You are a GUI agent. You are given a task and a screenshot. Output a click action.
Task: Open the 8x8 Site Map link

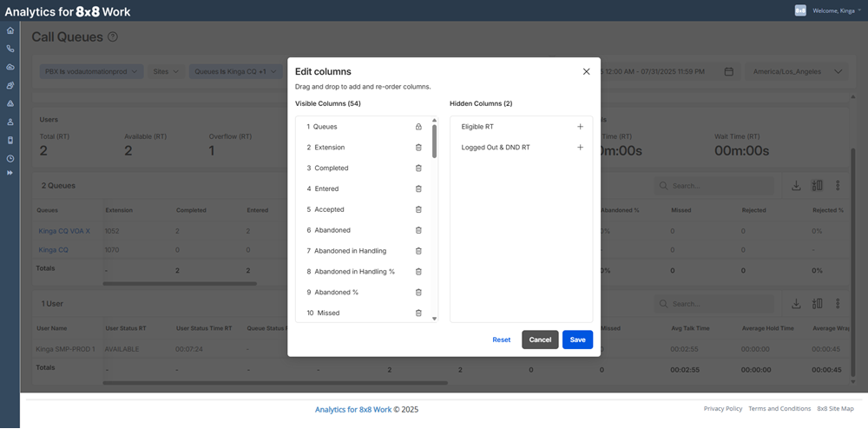[835, 408]
